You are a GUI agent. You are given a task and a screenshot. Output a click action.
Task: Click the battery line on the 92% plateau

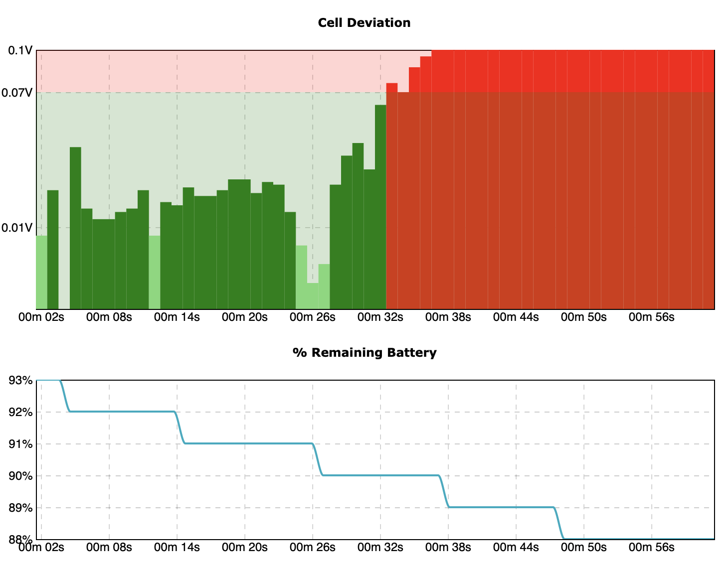click(122, 412)
